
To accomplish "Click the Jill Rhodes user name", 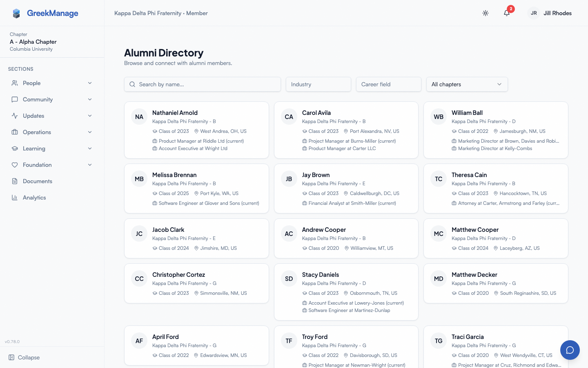I will click(557, 13).
